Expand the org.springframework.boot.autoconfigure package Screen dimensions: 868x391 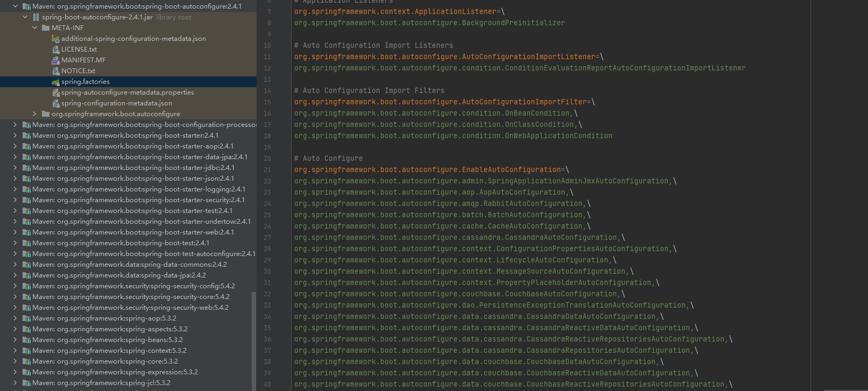coord(34,114)
